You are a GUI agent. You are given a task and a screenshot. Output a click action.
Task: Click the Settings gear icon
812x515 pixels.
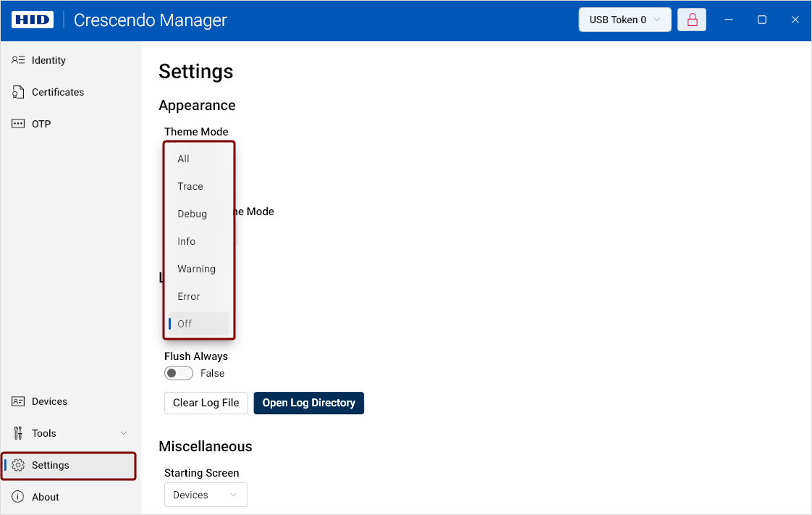click(x=18, y=465)
